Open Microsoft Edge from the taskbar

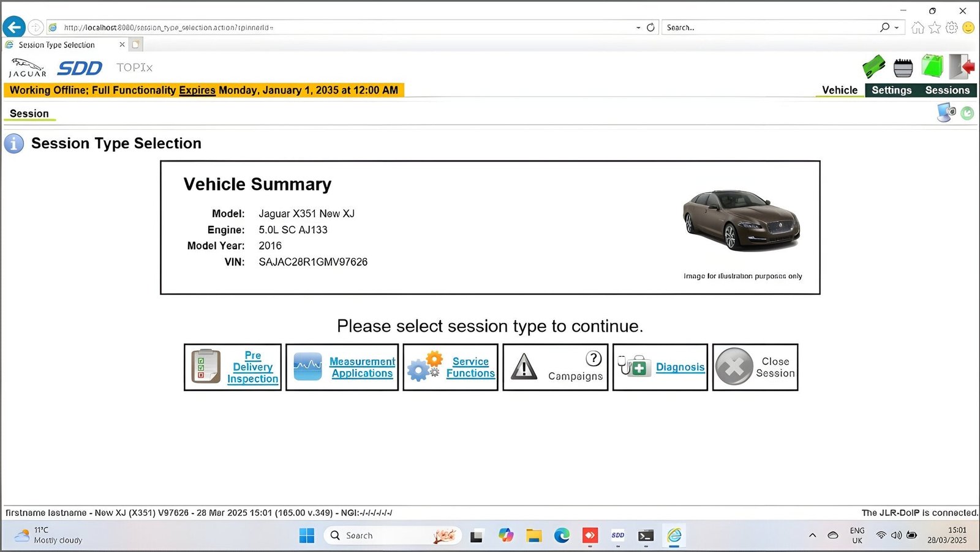pyautogui.click(x=562, y=535)
